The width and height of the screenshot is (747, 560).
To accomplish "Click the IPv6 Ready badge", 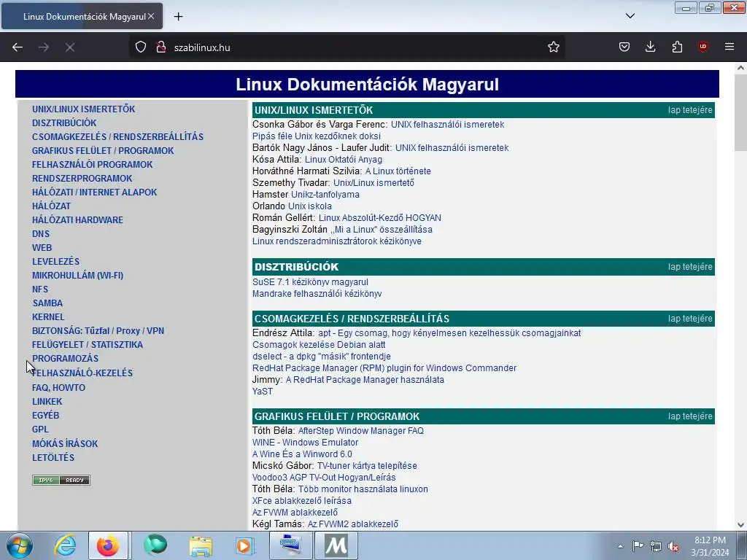I will click(61, 480).
